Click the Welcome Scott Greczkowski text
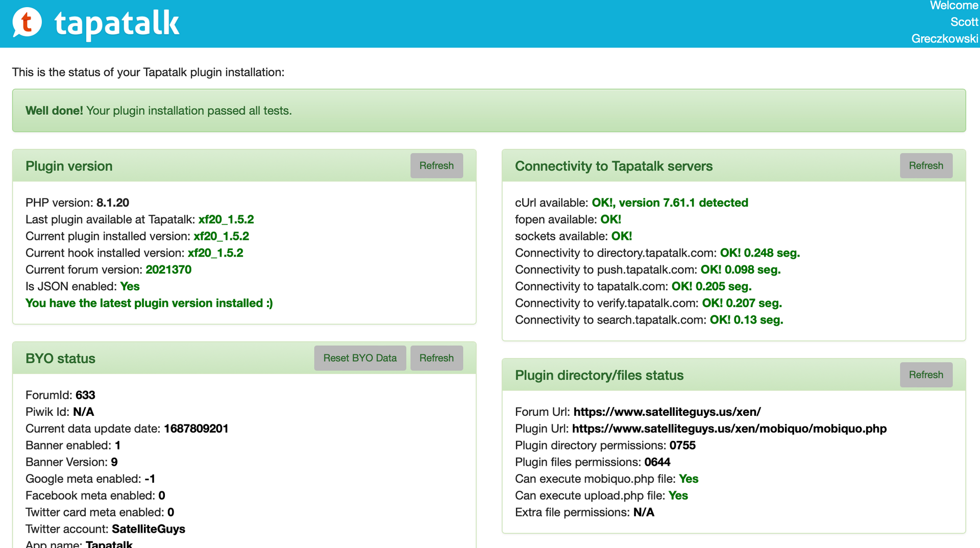The width and height of the screenshot is (980, 548). click(945, 22)
